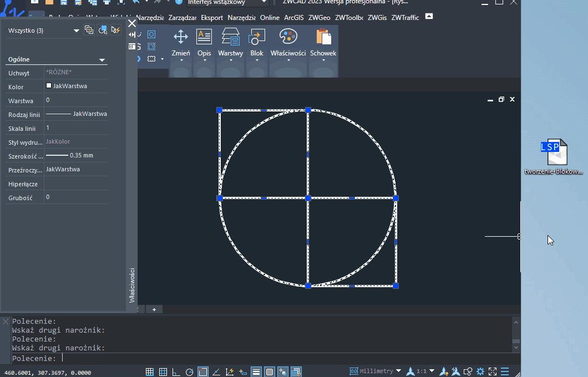This screenshot has width=588, height=377.
Task: Open the workspace settings gear in status bar
Action: [x=480, y=371]
